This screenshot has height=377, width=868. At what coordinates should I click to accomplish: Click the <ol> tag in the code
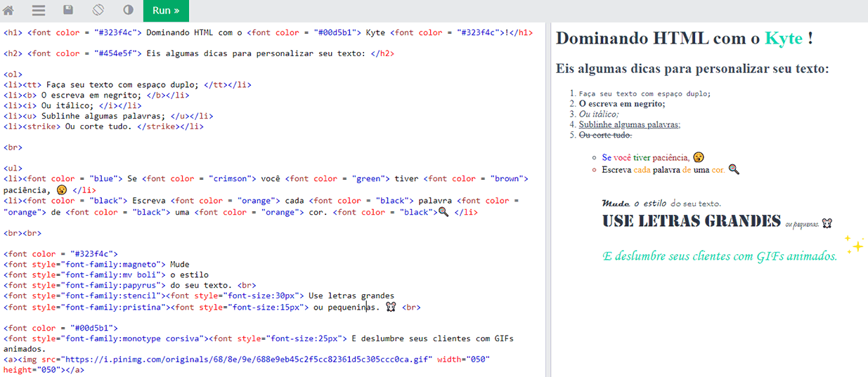click(x=13, y=74)
